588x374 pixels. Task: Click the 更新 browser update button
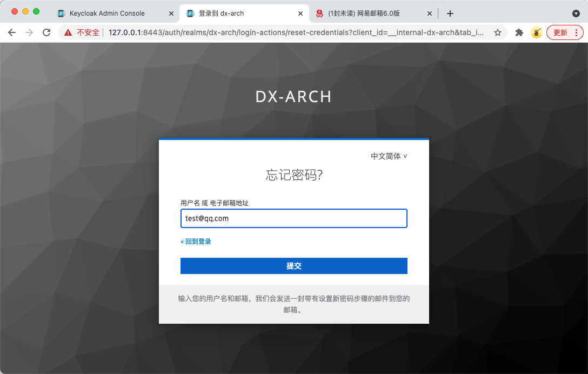[565, 32]
